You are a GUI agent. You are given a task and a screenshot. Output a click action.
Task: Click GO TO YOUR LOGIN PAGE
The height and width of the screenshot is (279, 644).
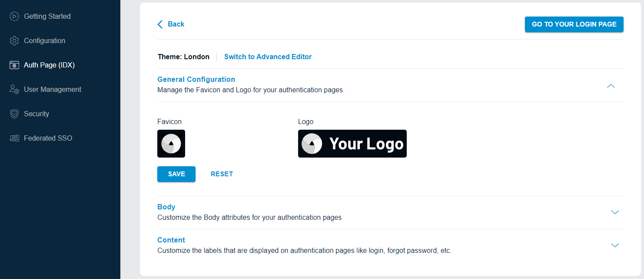coord(574,24)
